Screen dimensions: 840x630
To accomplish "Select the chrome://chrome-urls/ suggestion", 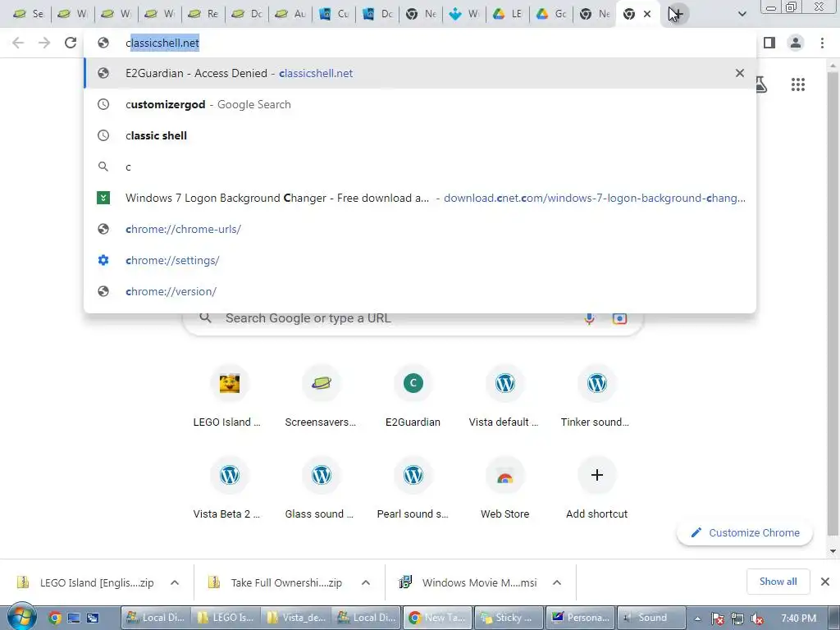I will click(420, 229).
